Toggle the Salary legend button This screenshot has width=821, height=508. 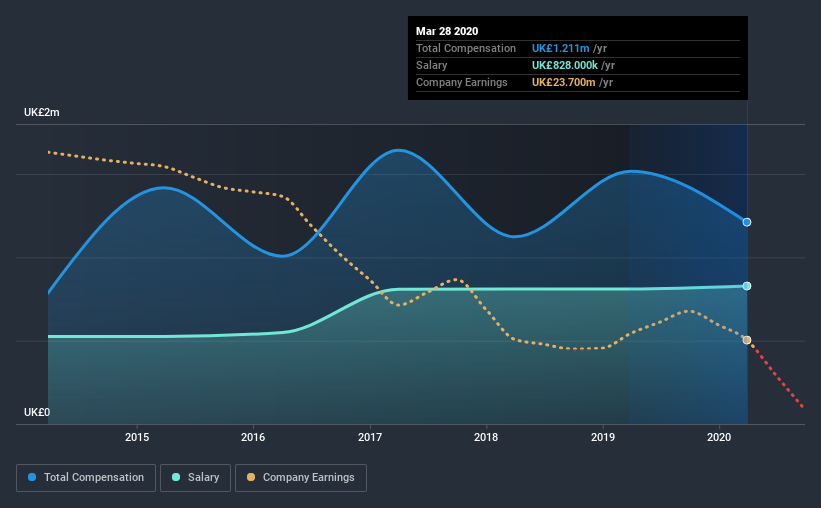[195, 478]
